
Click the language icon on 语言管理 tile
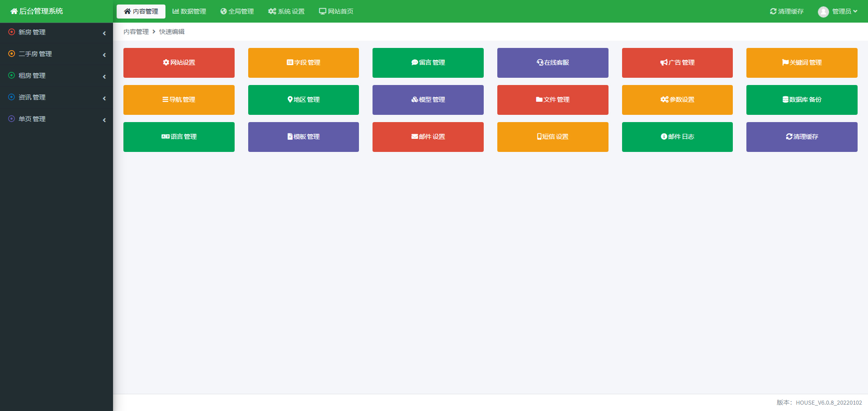(x=165, y=137)
